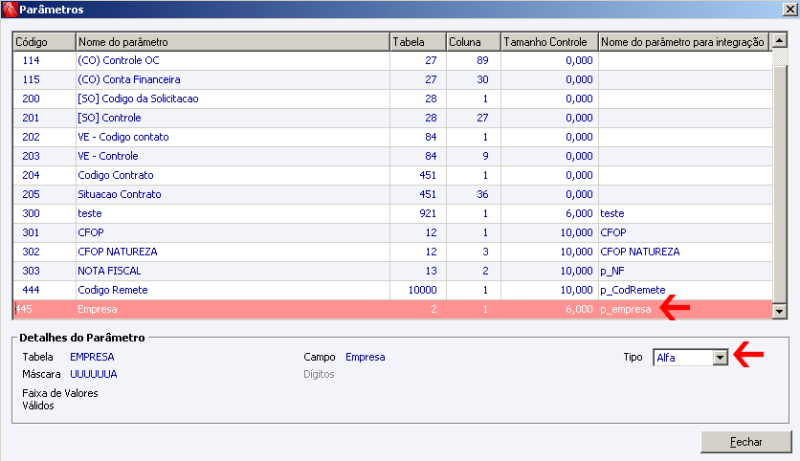Screen dimensions: 800x461
Task: Select the teste parameter name in row 300
Action: (x=90, y=213)
